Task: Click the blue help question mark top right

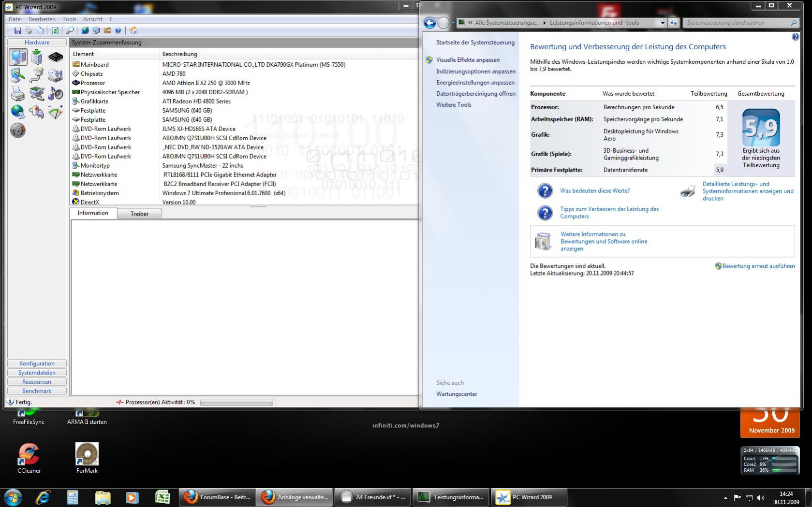Action: pos(795,37)
